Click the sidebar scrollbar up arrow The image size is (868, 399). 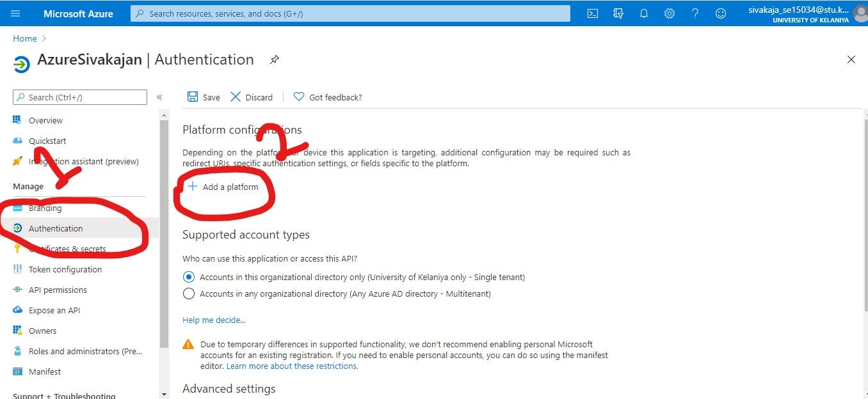point(164,114)
